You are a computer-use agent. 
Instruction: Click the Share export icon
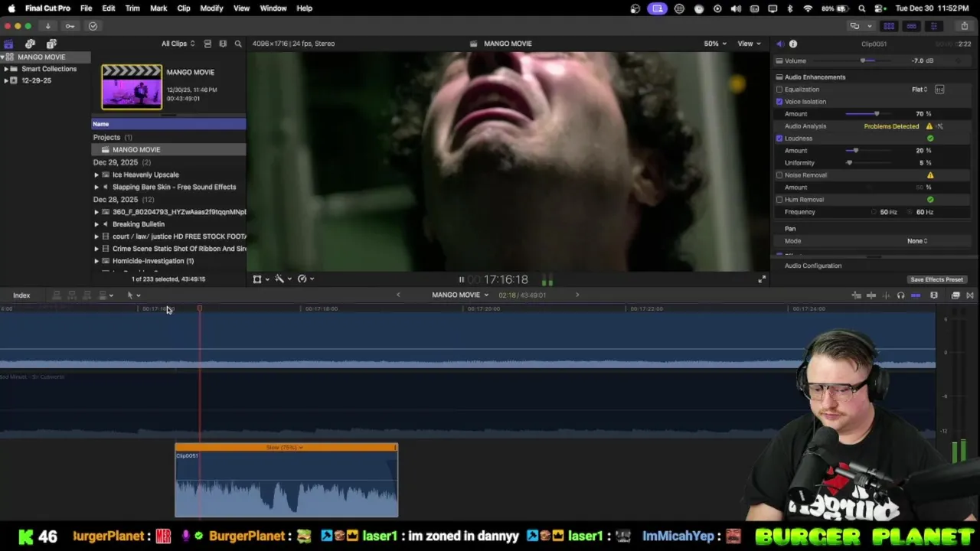pos(965,26)
